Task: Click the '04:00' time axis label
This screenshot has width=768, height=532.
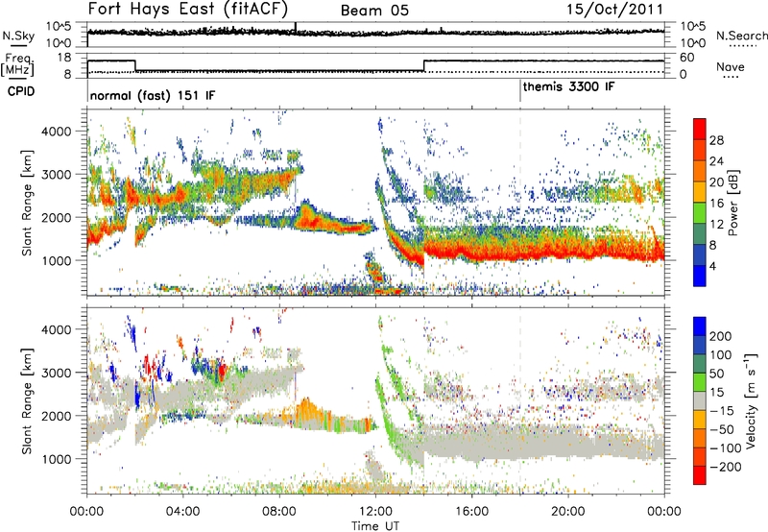Action: click(182, 512)
